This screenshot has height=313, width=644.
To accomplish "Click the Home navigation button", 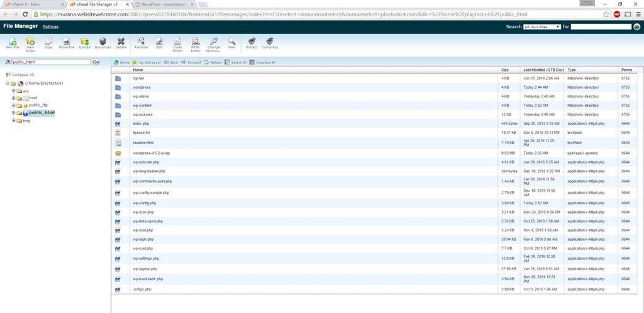I will (121, 62).
